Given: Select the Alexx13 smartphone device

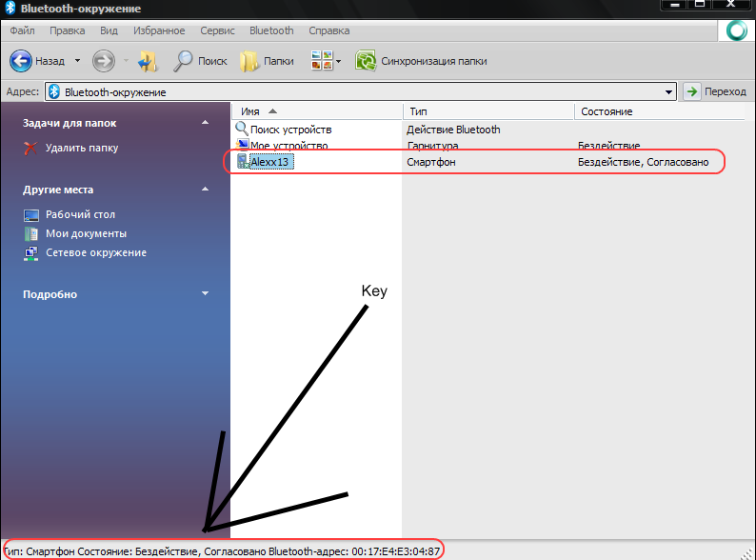Looking at the screenshot, I should (269, 163).
